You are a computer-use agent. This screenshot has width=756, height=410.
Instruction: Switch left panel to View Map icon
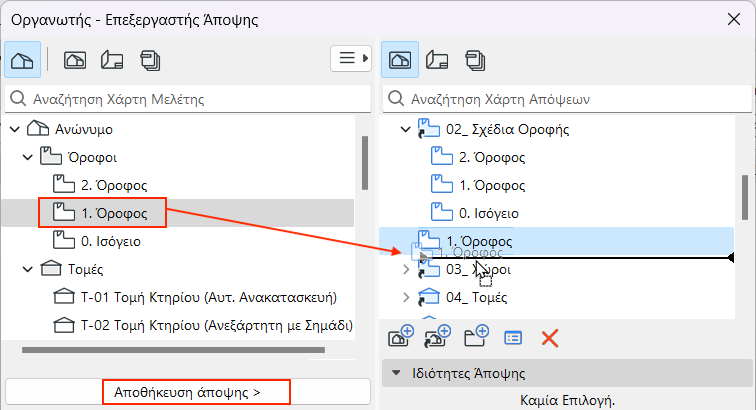pos(75,60)
